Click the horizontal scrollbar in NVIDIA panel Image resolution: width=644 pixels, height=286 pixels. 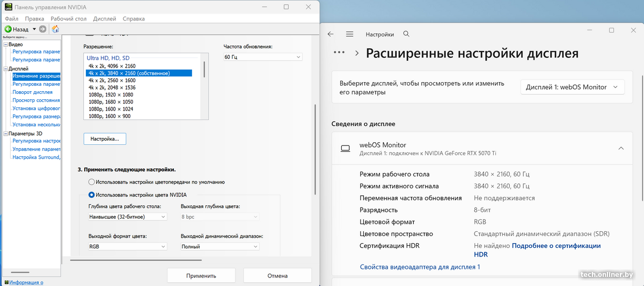pyautogui.click(x=129, y=260)
